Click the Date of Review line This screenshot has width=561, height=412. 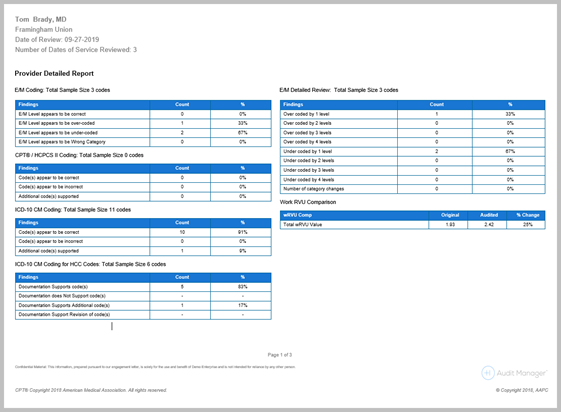57,39
